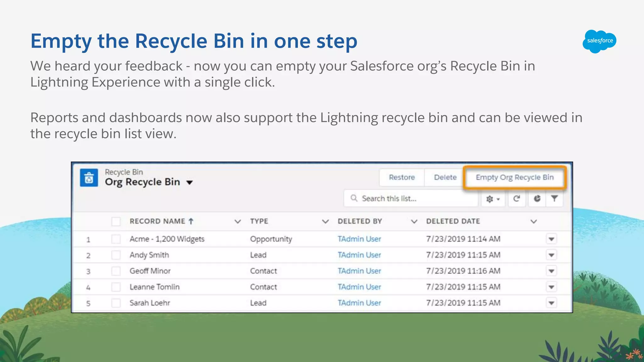Open TAdmin User link in Andy Smith row
644x362 pixels.
(359, 255)
